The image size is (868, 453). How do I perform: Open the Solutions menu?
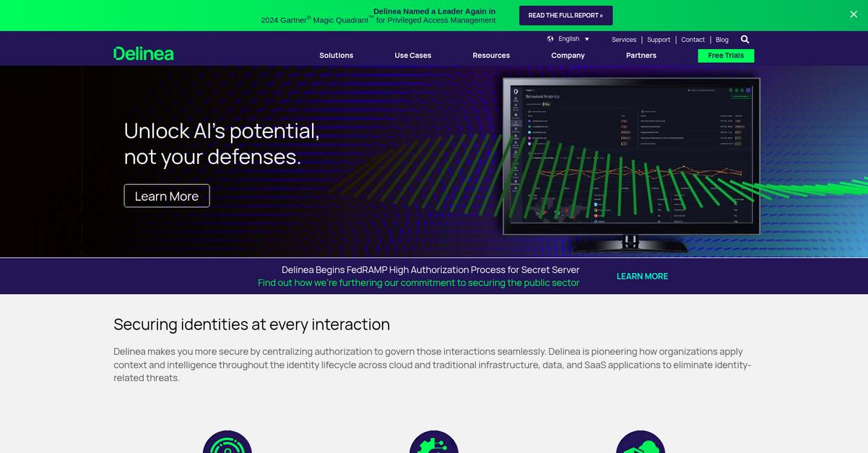(x=337, y=56)
